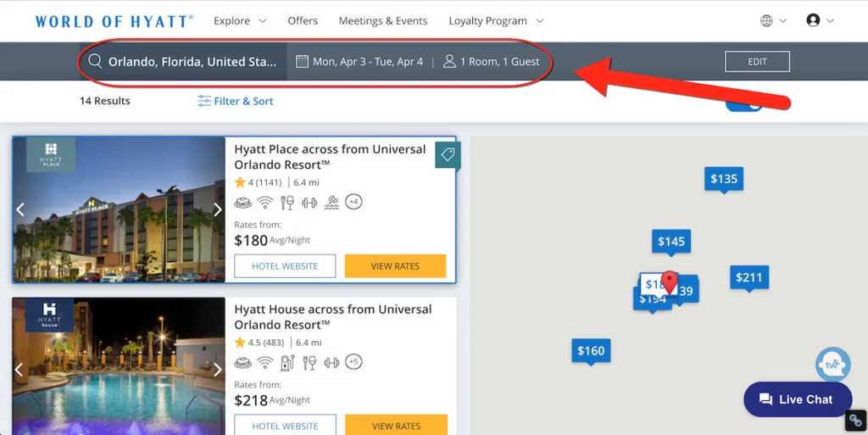The width and height of the screenshot is (868, 435).
Task: Show the +4 more amenities for Hyatt Place
Action: point(353,202)
